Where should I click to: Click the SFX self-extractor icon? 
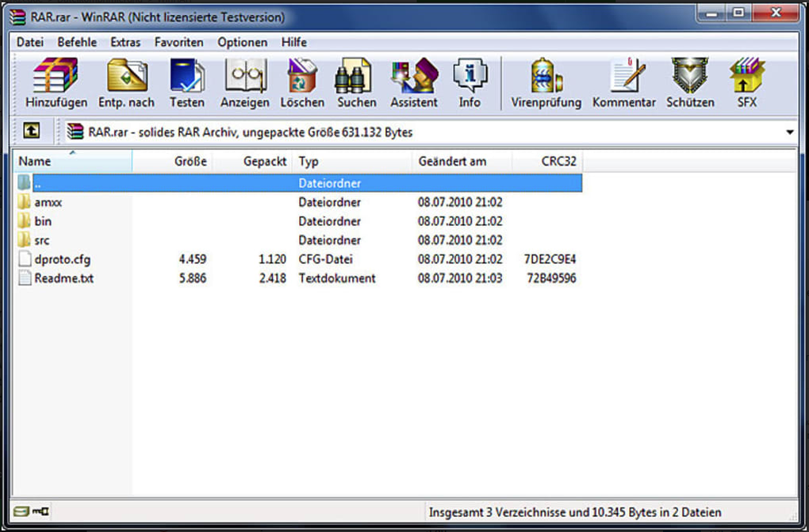click(x=747, y=75)
